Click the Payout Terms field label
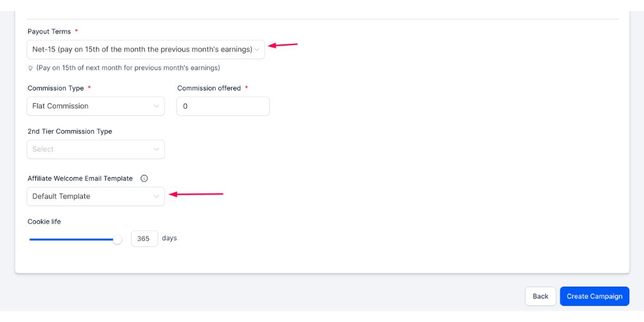The width and height of the screenshot is (644, 322). [49, 32]
